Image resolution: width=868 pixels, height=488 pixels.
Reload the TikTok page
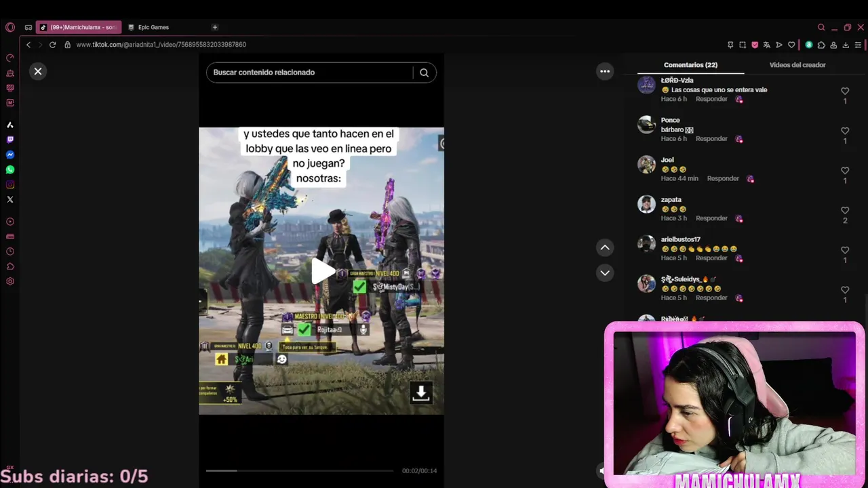point(52,45)
